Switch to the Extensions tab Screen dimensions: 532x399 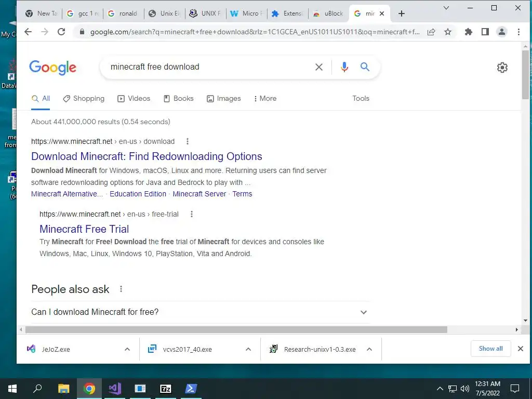tap(288, 14)
